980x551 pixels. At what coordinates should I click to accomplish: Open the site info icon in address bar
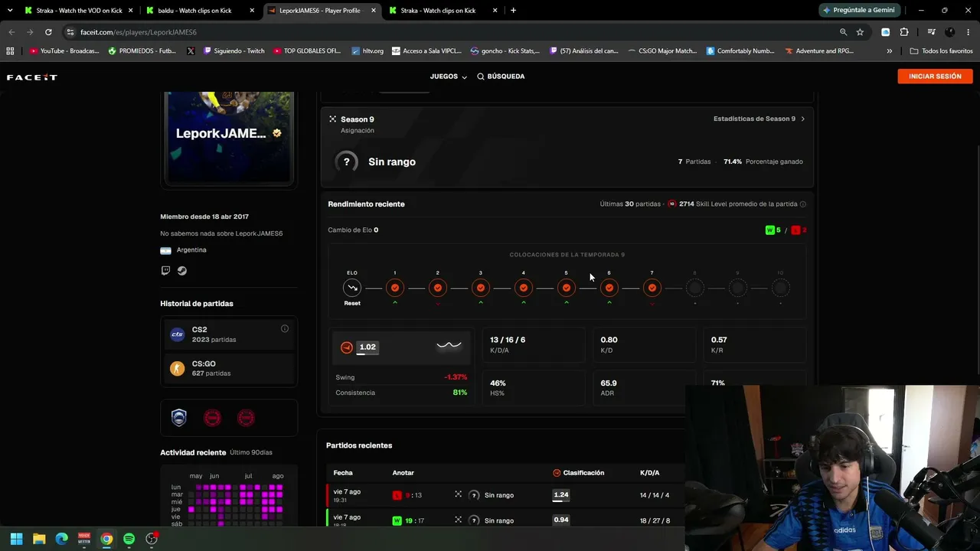(70, 32)
